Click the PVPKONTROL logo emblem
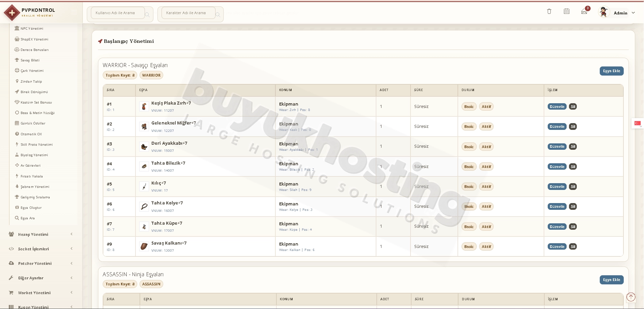 pos(12,13)
